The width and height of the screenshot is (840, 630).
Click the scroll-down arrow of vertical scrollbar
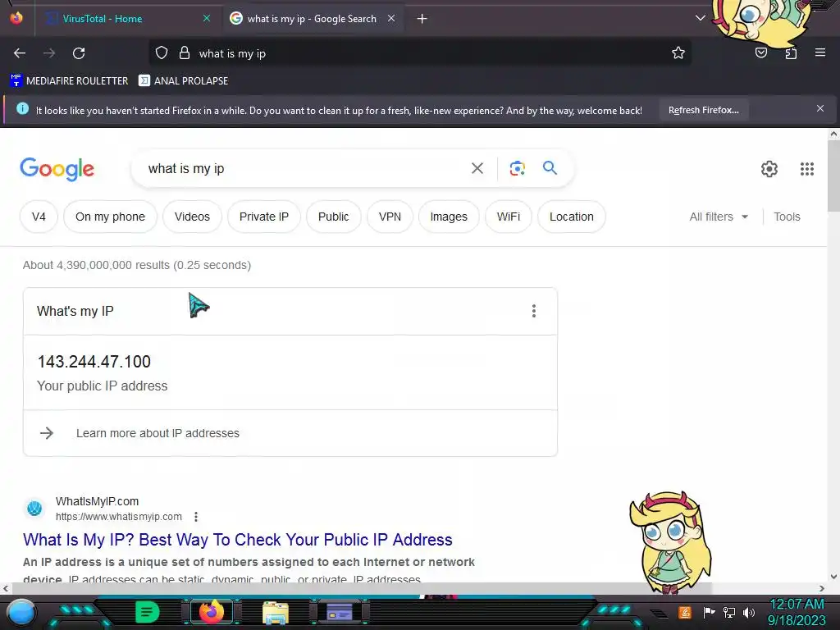click(x=833, y=577)
